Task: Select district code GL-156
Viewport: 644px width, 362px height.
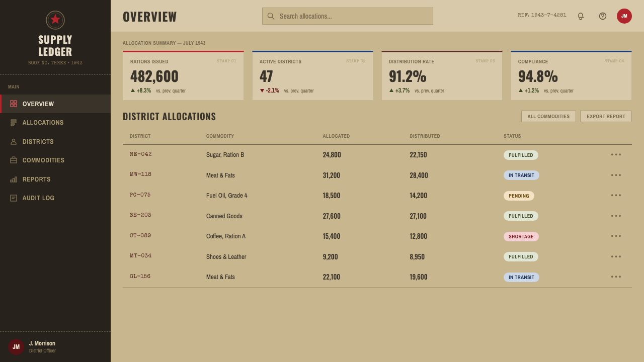Action: pos(140,277)
